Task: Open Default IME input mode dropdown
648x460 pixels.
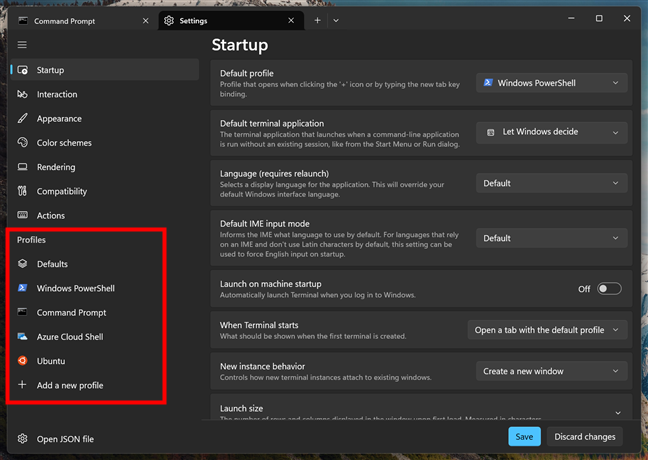Action: click(552, 238)
